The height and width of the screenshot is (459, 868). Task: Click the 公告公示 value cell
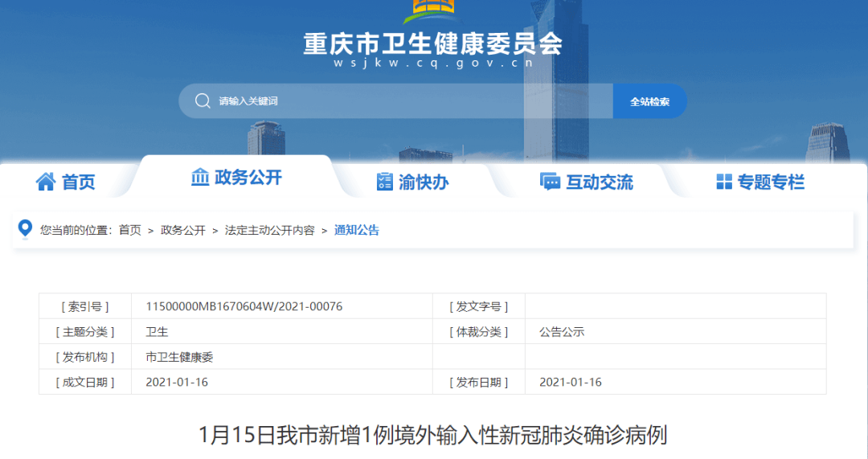pos(675,332)
